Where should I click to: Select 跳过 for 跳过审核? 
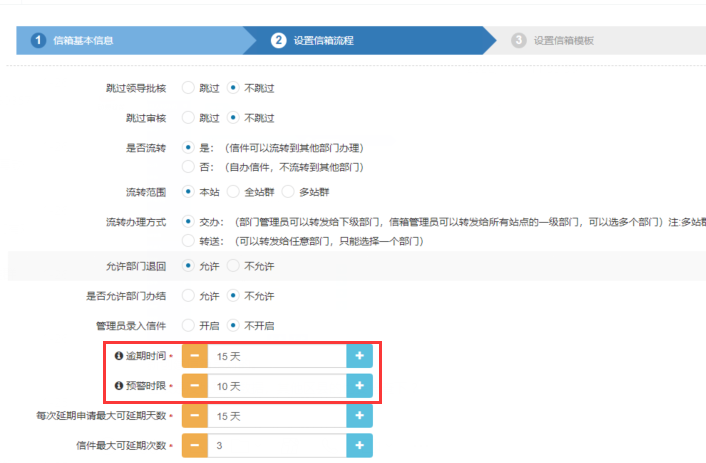point(187,117)
